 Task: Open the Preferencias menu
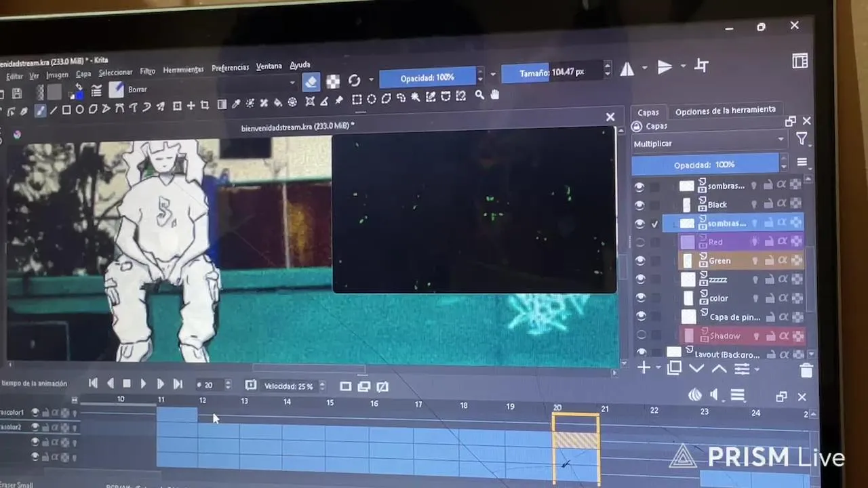[x=230, y=68]
